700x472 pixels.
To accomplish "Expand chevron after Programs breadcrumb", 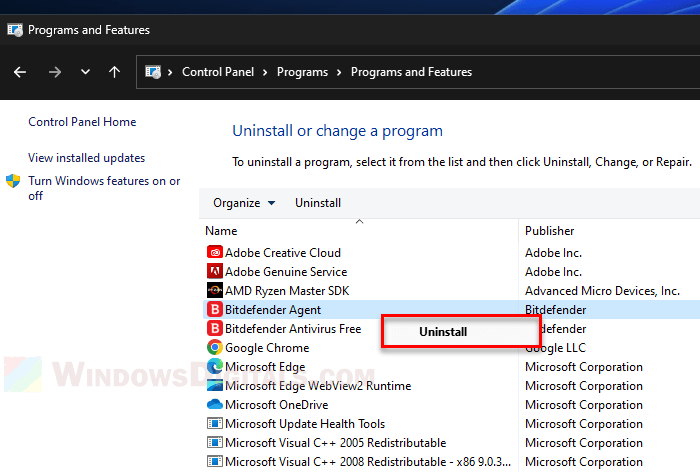I will pos(339,72).
